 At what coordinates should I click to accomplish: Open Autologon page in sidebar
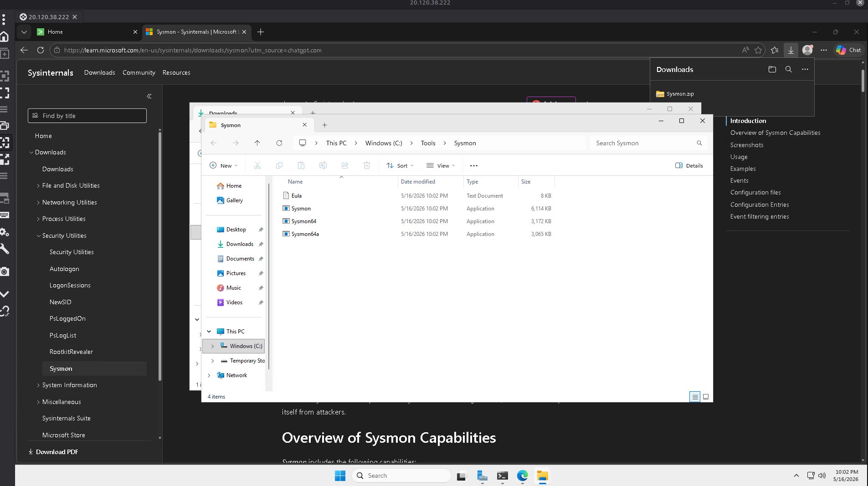coord(64,269)
